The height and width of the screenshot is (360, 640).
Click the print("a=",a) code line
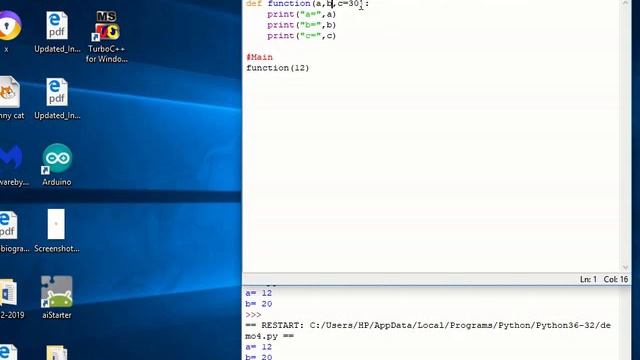(301, 14)
